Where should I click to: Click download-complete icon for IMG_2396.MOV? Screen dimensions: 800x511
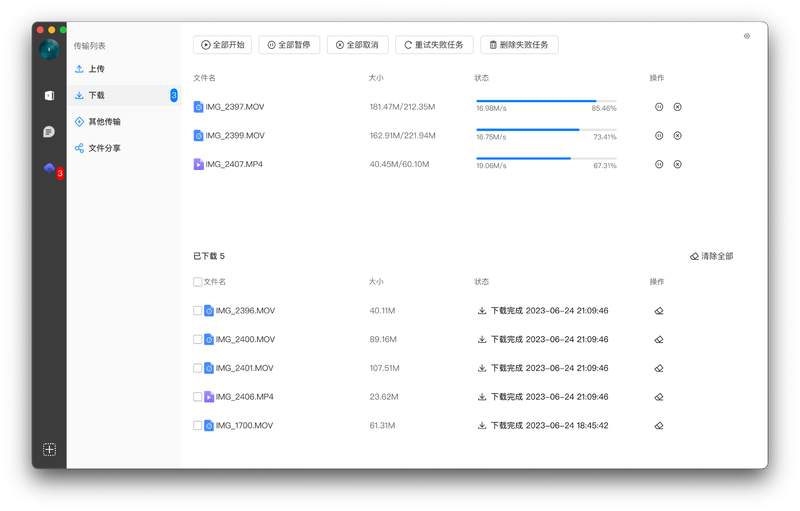click(x=481, y=311)
